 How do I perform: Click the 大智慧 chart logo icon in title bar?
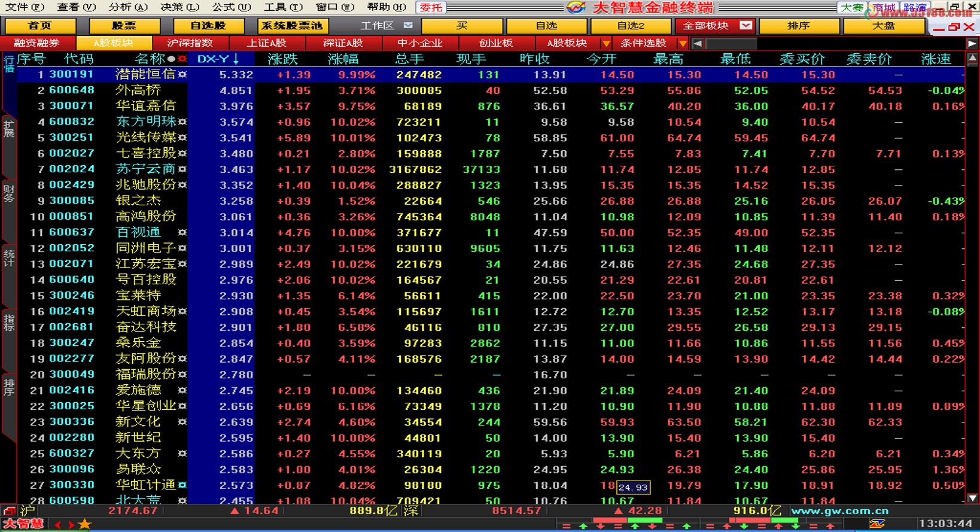click(x=576, y=7)
